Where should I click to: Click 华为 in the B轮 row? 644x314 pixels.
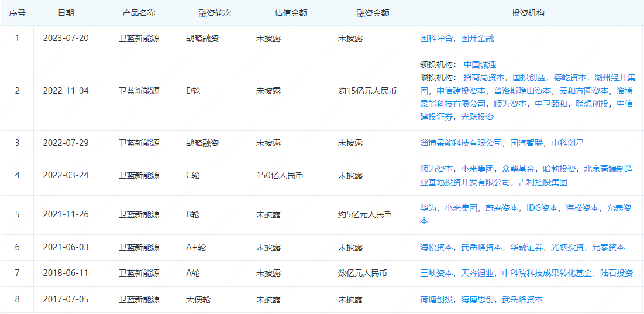[x=428, y=208]
